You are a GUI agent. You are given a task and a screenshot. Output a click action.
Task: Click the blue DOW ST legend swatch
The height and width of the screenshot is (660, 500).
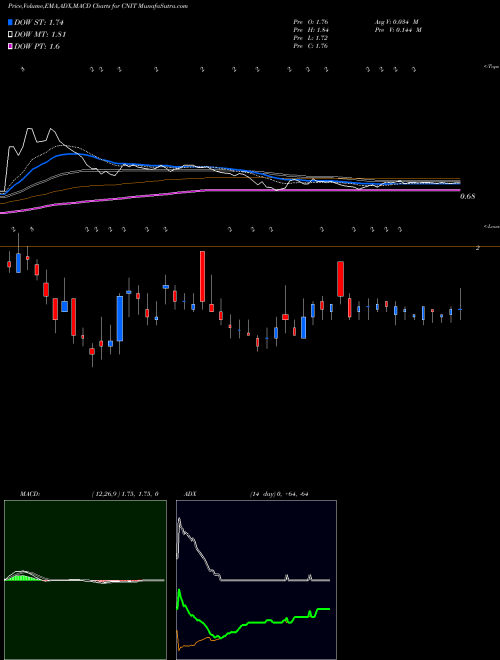pyautogui.click(x=10, y=22)
